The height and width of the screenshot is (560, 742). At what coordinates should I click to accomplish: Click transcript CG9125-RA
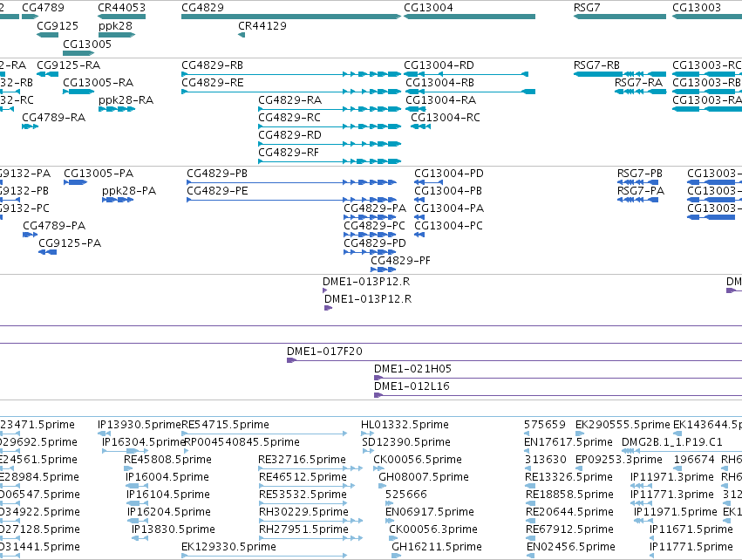coord(69,65)
